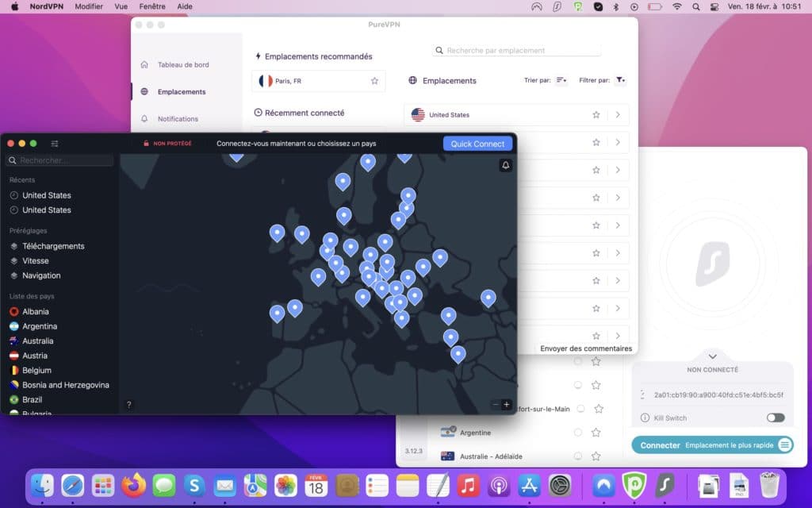Favorite Paris, FR with the star in PureVPN
812x508 pixels.
[374, 81]
